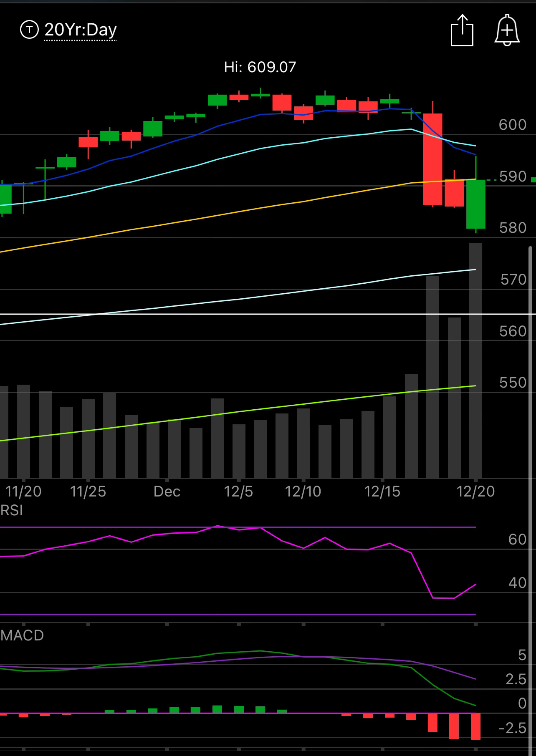Image resolution: width=536 pixels, height=756 pixels.
Task: Open the 20Yr:Day timeframe selector
Action: coord(81,30)
